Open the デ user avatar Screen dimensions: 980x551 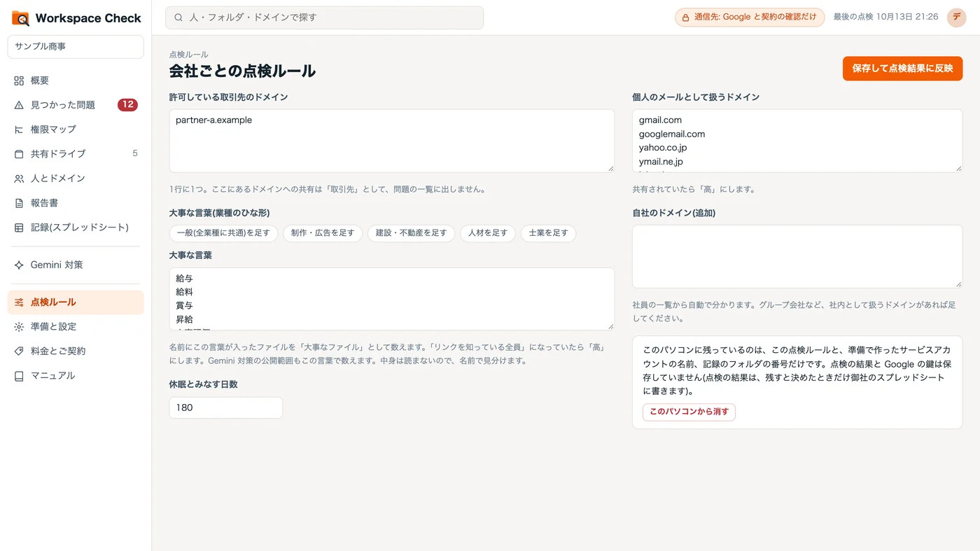956,18
